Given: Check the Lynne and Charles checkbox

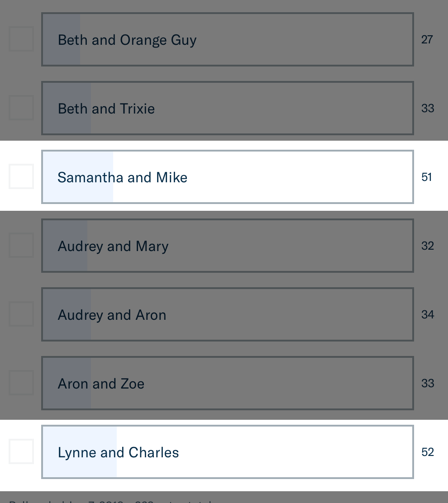Looking at the screenshot, I should pos(21,451).
